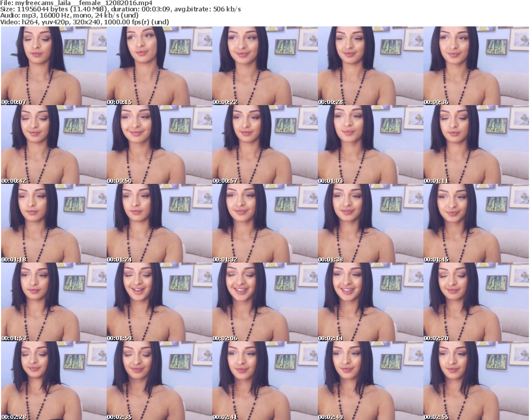Pick the frame labeled 00:02:06

tap(265, 302)
